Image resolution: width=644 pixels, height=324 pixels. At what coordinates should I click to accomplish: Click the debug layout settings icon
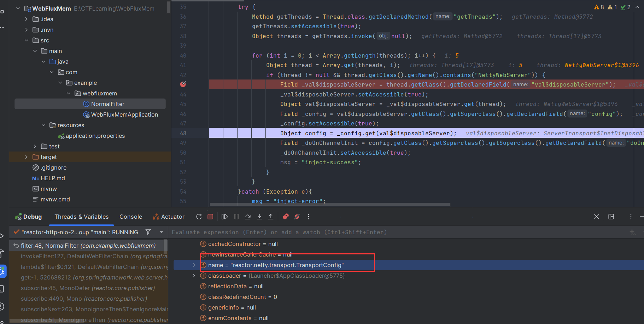click(x=611, y=217)
